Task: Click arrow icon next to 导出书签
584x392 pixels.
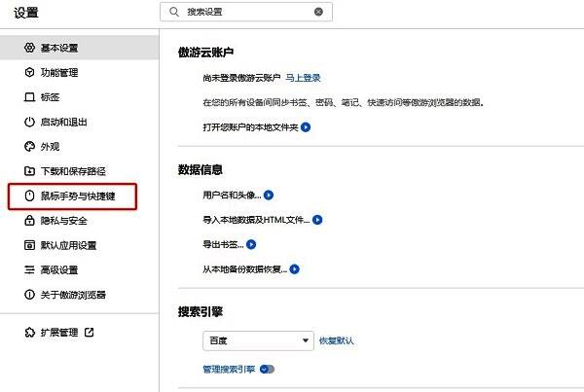Action: coord(251,244)
